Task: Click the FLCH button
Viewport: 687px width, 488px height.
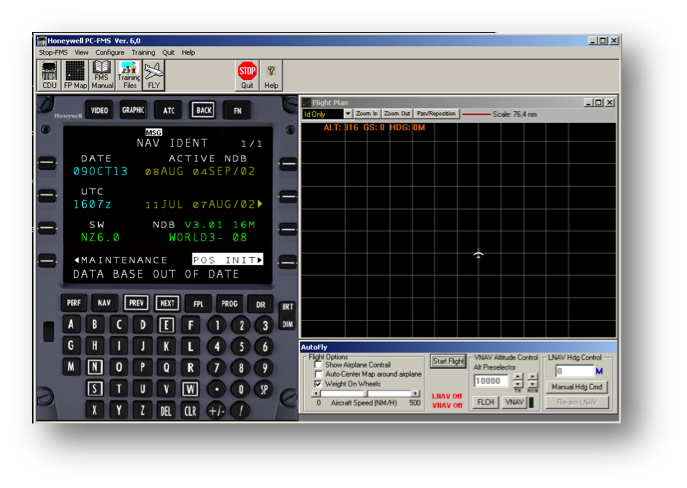Action: [485, 402]
